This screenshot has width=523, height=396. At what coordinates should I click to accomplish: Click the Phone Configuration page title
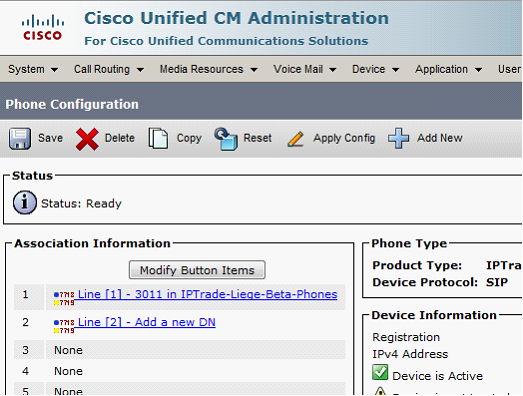pos(72,104)
